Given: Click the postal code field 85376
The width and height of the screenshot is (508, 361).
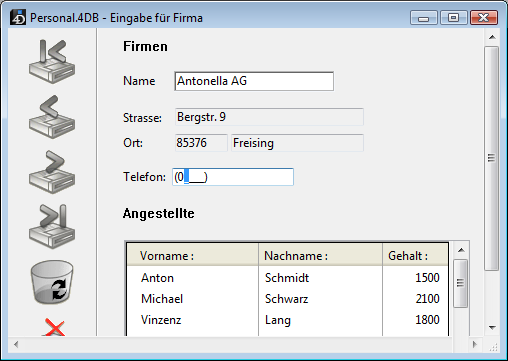Looking at the screenshot, I should 201,143.
